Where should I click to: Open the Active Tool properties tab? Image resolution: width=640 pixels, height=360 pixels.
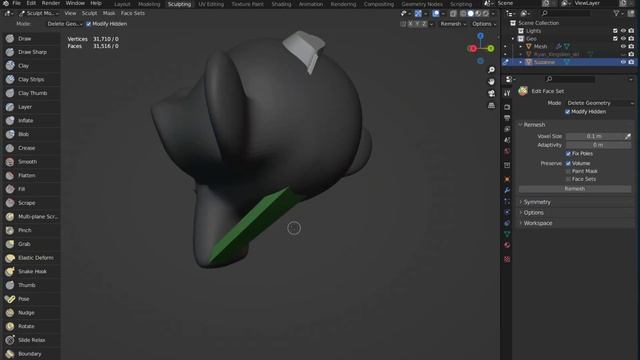click(507, 93)
